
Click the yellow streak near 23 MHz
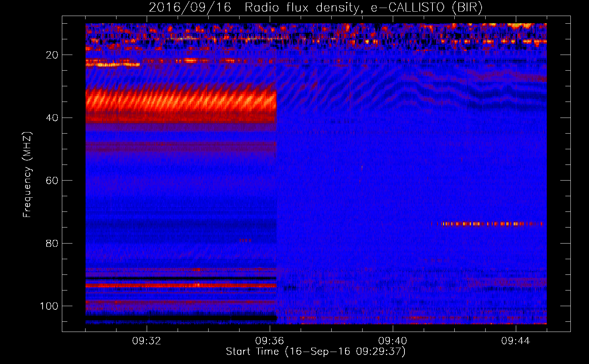(x=113, y=65)
